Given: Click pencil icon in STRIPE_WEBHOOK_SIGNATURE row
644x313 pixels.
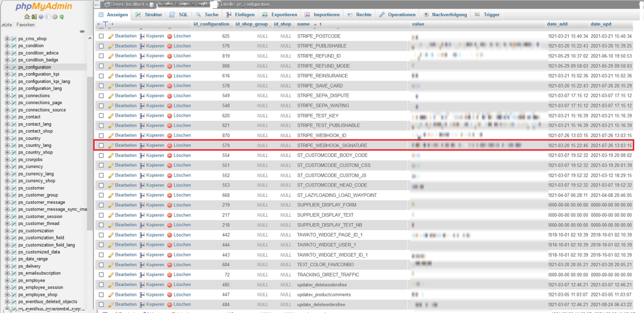Looking at the screenshot, I should pos(111,145).
